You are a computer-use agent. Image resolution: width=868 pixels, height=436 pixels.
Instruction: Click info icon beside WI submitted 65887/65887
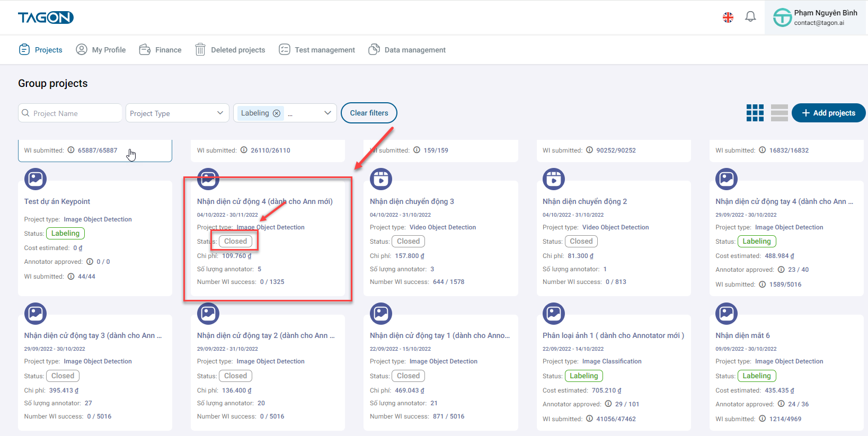[71, 150]
